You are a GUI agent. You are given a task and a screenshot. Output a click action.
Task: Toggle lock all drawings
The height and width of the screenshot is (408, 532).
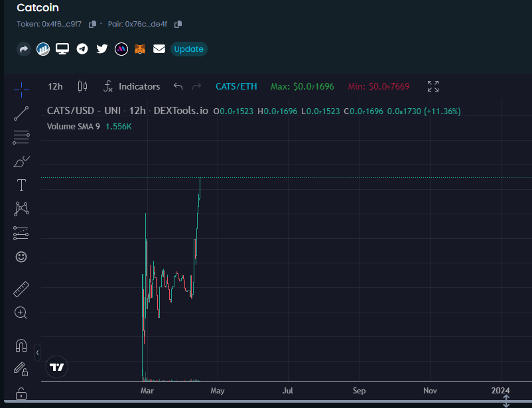(x=21, y=394)
